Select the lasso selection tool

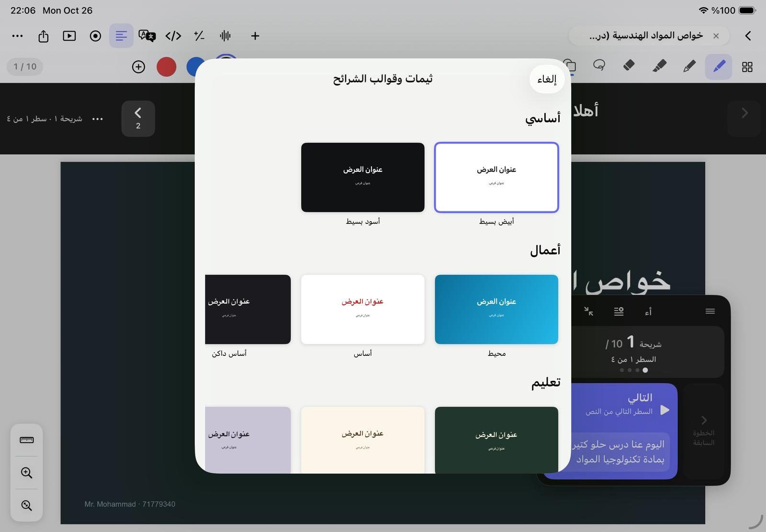pyautogui.click(x=599, y=65)
